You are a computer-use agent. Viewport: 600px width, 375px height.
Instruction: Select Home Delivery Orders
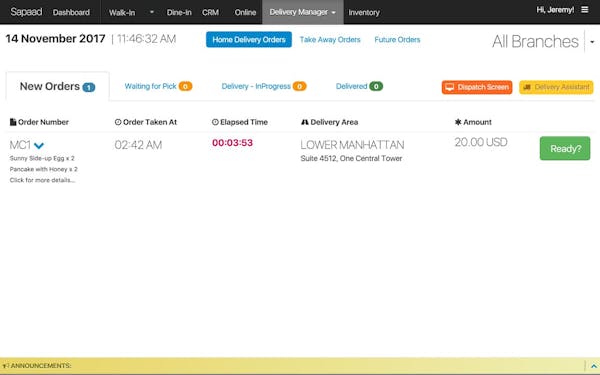pyautogui.click(x=249, y=39)
